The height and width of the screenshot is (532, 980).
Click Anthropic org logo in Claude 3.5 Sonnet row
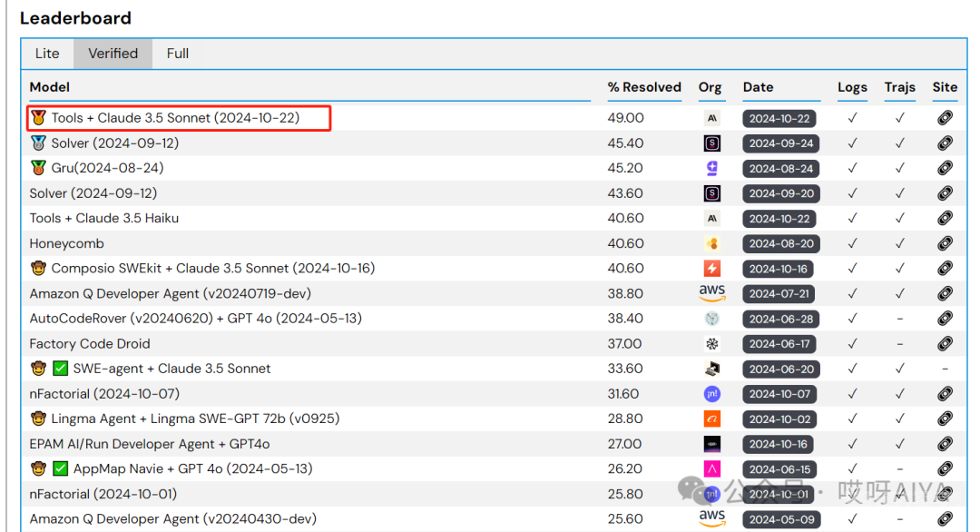712,118
